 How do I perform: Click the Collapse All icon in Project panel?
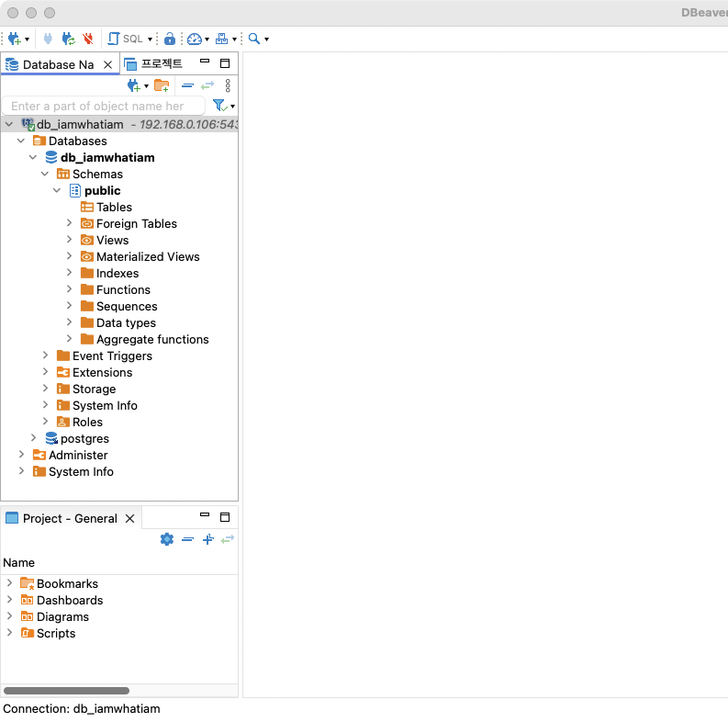(187, 539)
